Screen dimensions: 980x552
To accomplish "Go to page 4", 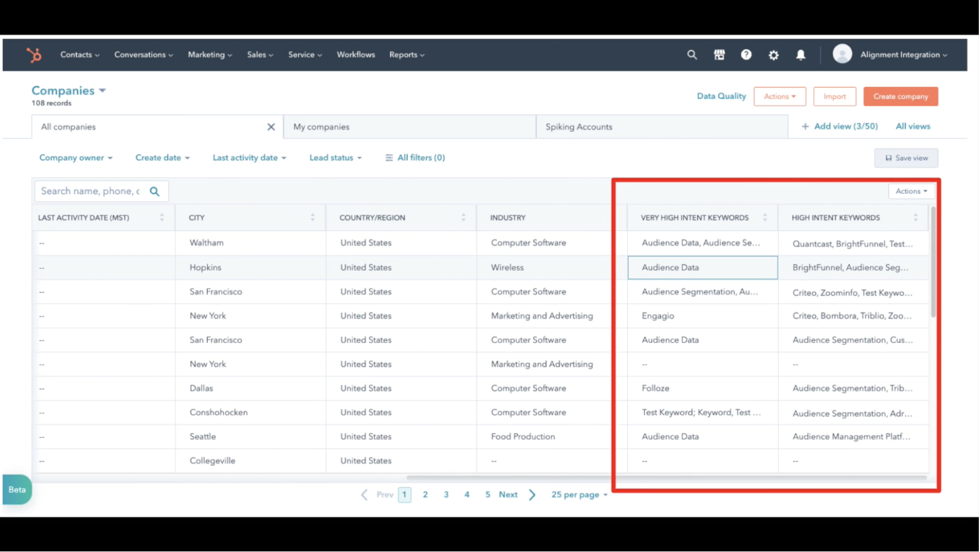I will click(467, 495).
